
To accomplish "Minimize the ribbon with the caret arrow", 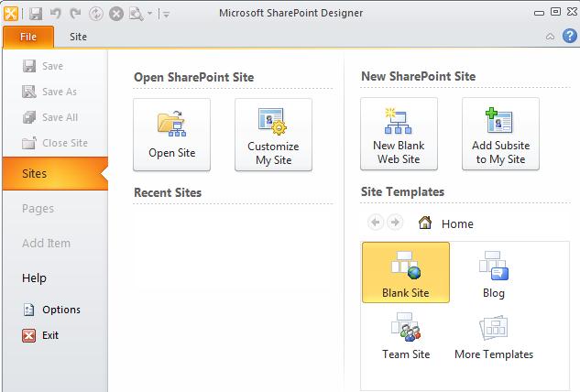I will pos(549,37).
